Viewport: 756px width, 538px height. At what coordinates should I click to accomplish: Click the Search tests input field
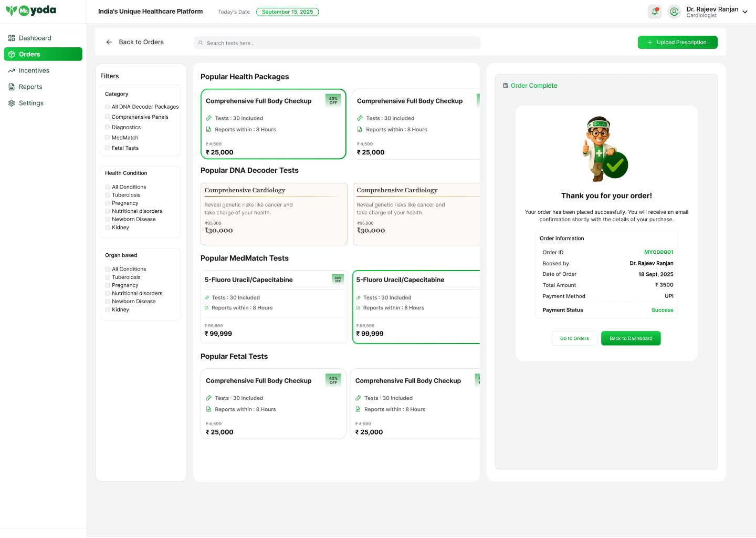pos(337,43)
